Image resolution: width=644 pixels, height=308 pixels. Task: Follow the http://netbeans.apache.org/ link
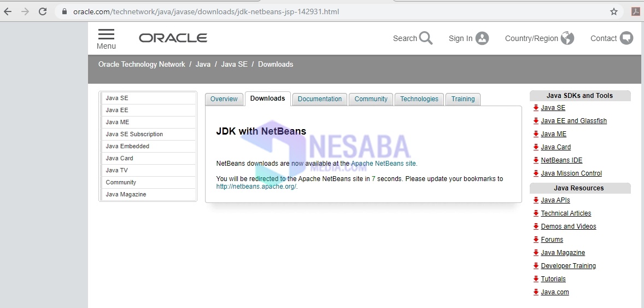click(256, 187)
